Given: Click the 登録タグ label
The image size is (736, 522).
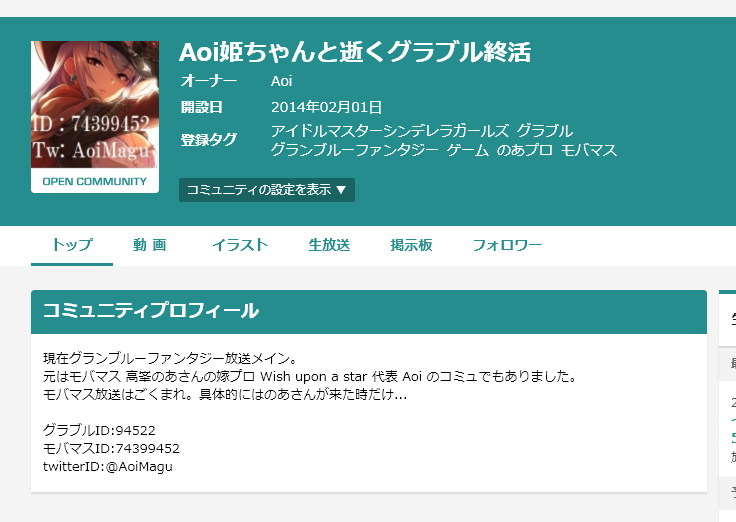Looking at the screenshot, I should (209, 140).
